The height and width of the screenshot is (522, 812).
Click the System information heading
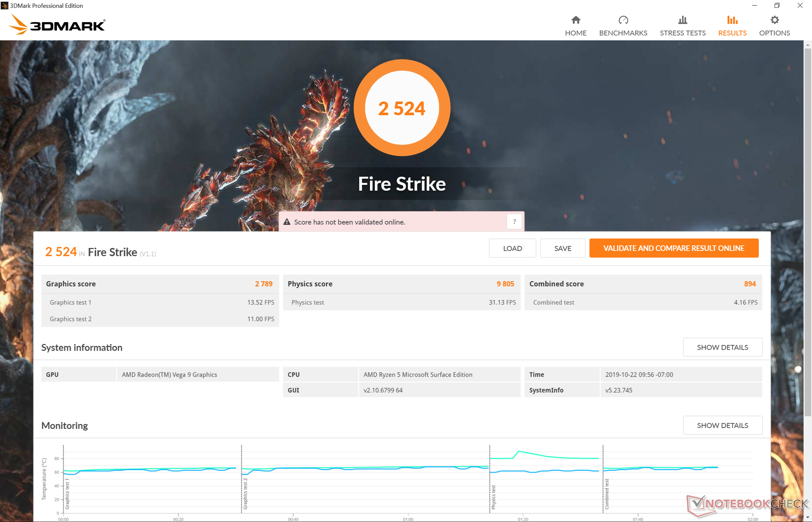pos(82,348)
